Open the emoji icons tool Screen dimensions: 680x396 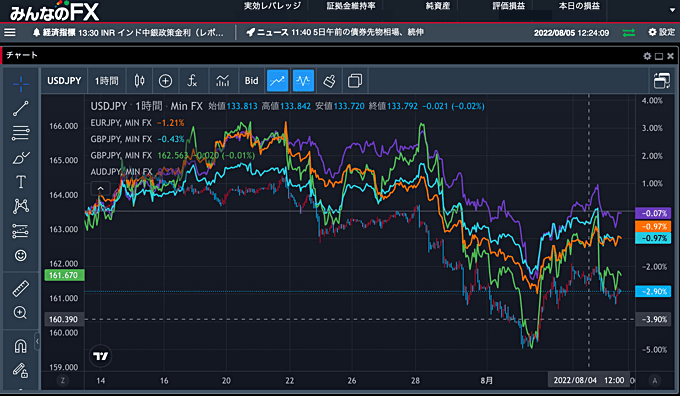20,255
